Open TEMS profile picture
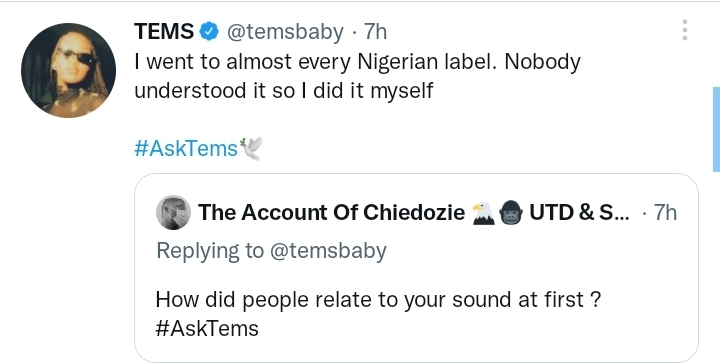This screenshot has height=364, width=720. (x=68, y=70)
